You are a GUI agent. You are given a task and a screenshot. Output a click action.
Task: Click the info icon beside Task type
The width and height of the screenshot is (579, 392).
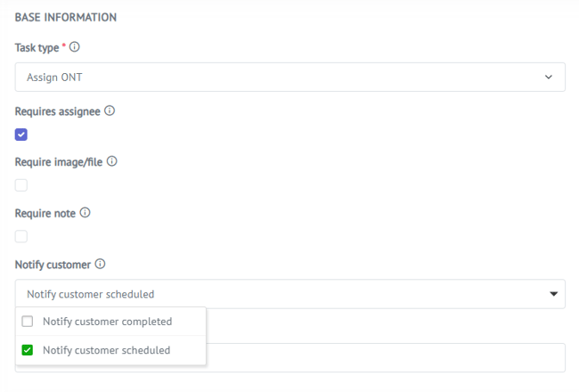(75, 47)
